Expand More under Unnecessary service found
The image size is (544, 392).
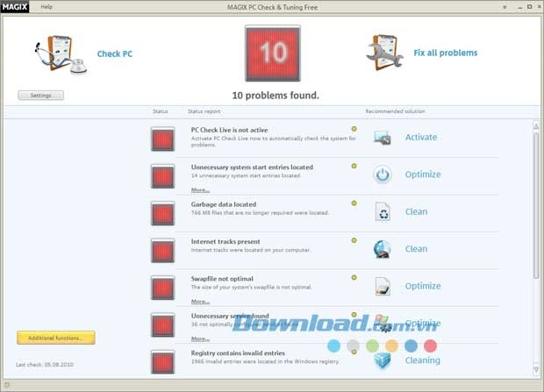click(x=200, y=339)
